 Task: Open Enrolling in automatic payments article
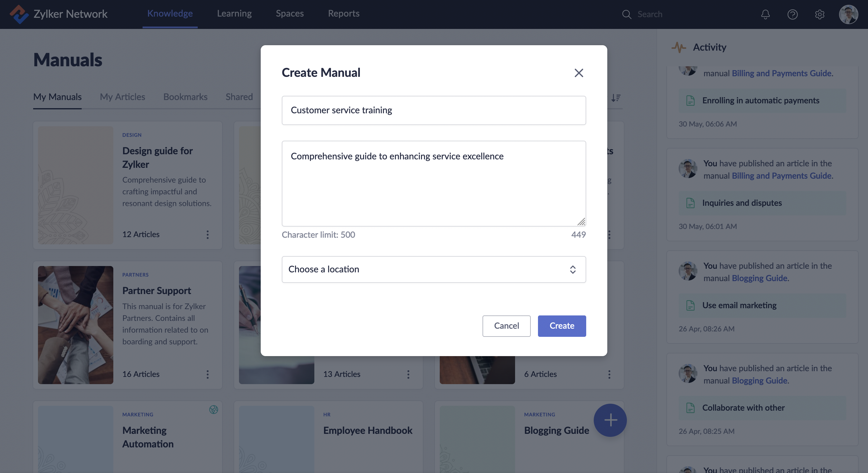coord(762,100)
